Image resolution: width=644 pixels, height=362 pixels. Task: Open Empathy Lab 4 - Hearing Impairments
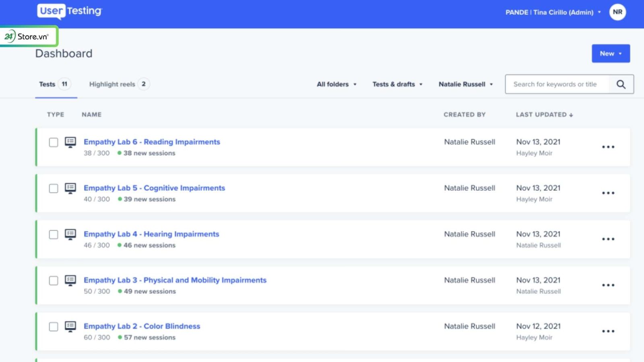click(x=151, y=234)
